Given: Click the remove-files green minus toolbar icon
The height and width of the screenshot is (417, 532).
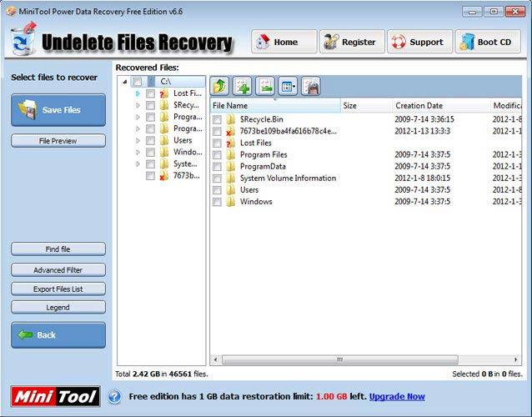Looking at the screenshot, I should pos(265,87).
